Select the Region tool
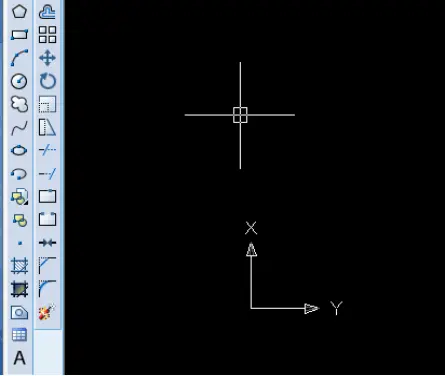 [19, 312]
